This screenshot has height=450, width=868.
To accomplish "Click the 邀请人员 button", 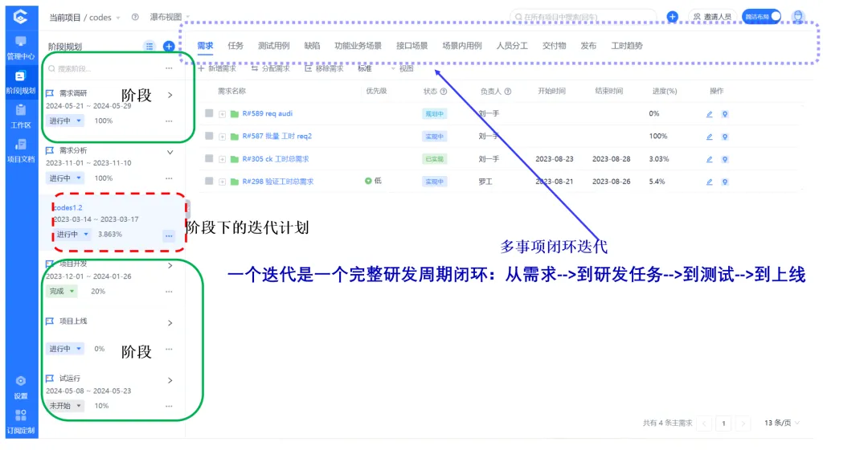I will (712, 17).
